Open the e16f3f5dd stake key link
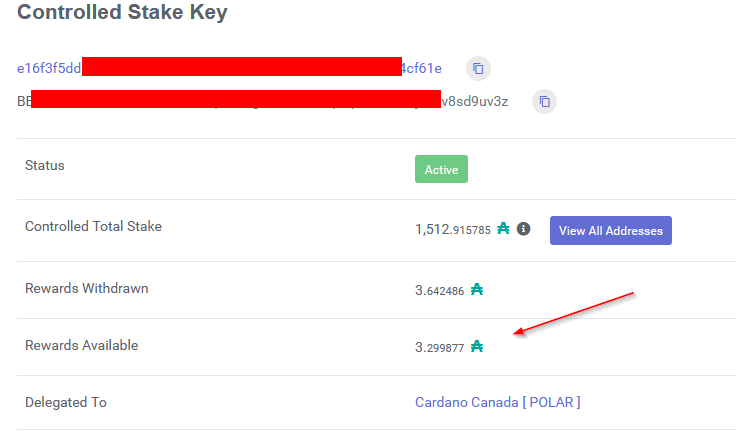 pyautogui.click(x=49, y=69)
